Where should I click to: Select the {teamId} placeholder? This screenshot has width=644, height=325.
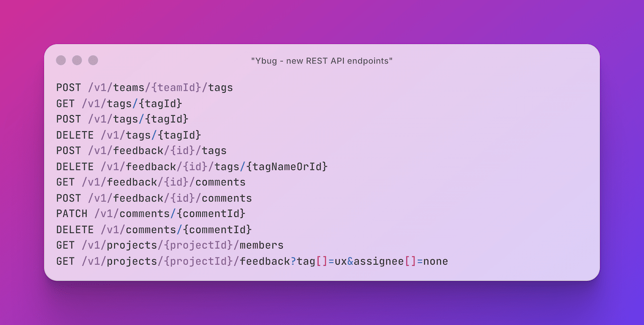[177, 88]
